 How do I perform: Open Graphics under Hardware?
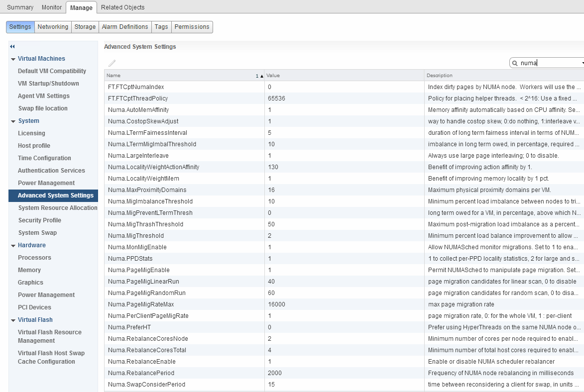pyautogui.click(x=30, y=283)
